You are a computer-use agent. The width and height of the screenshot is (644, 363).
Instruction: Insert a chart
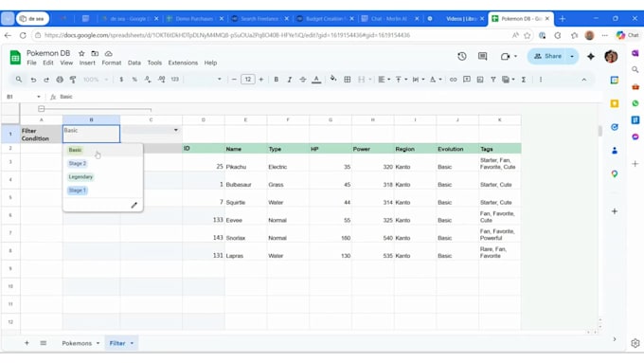pos(480,80)
